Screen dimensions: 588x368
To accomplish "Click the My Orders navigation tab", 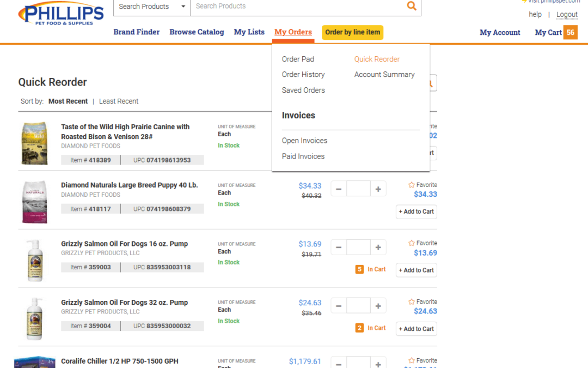I will (x=293, y=32).
